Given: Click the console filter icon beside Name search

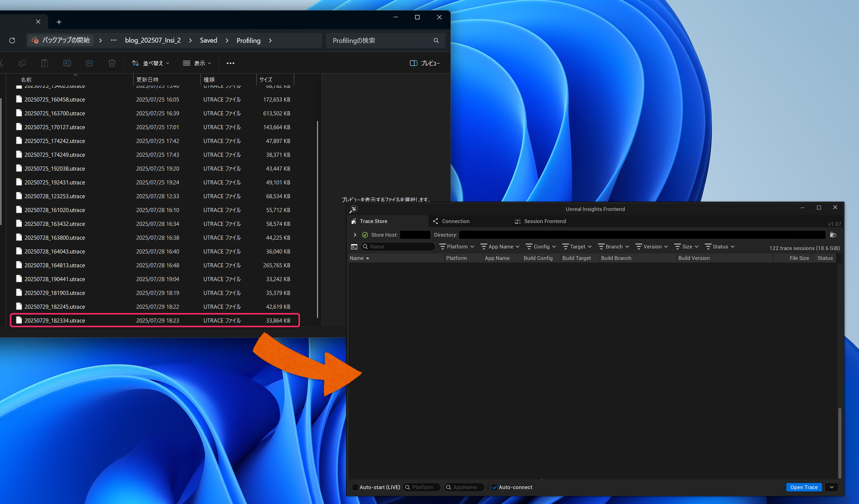Looking at the screenshot, I should tap(354, 247).
